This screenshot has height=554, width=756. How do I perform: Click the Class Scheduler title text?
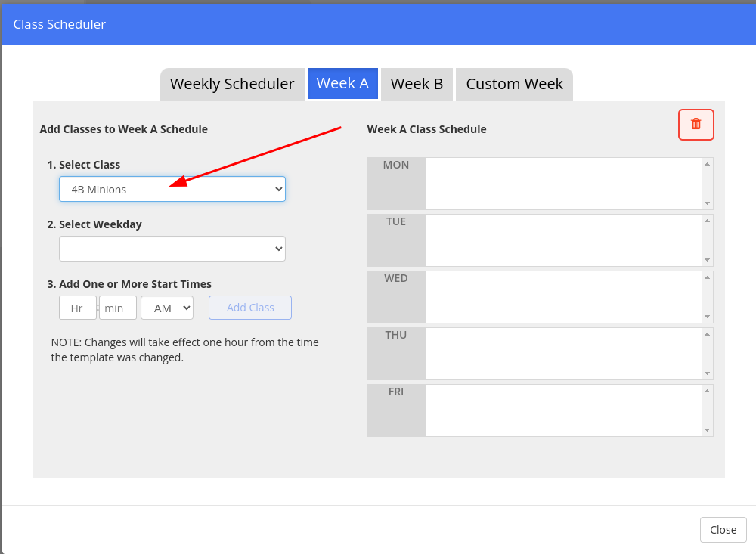click(59, 24)
